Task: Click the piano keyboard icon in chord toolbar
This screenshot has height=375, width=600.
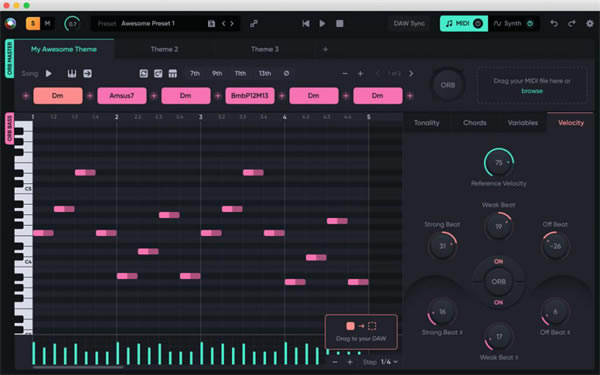Action: (72, 73)
